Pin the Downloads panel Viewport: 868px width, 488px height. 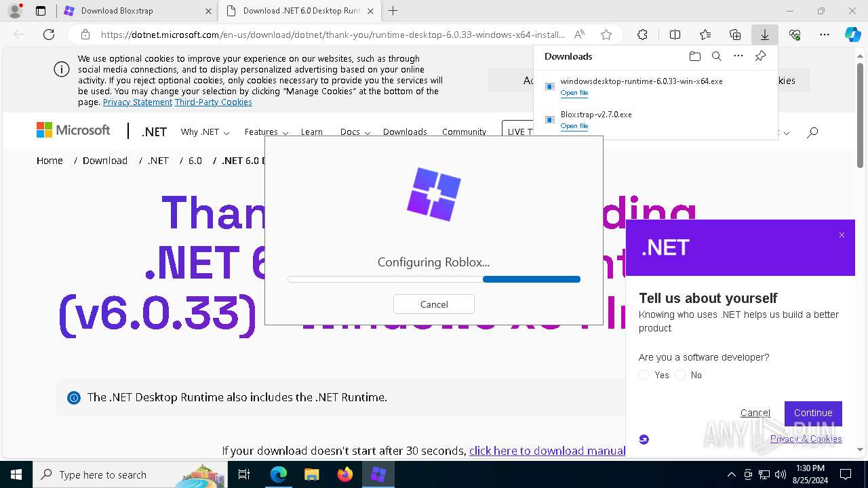coord(761,56)
